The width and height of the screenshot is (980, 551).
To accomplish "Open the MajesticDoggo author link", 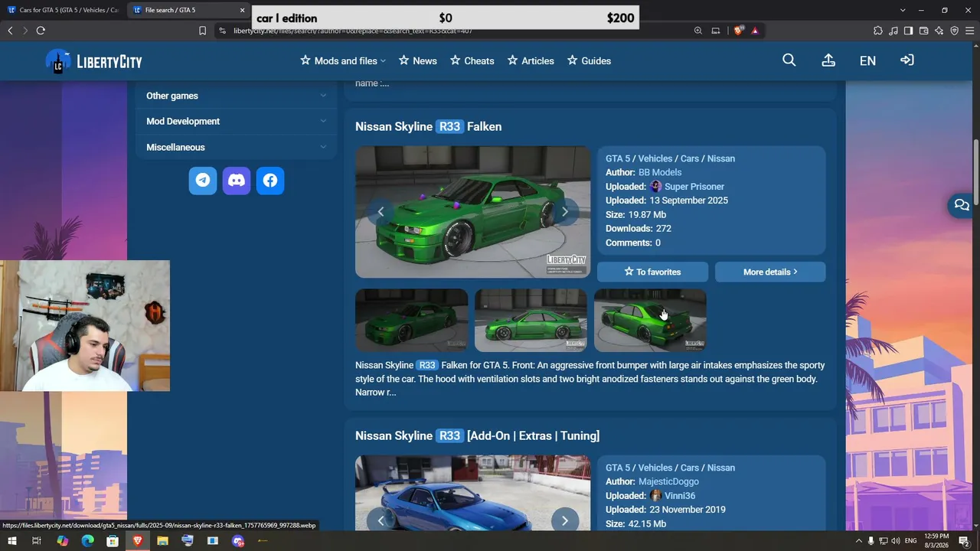I will pos(668,481).
